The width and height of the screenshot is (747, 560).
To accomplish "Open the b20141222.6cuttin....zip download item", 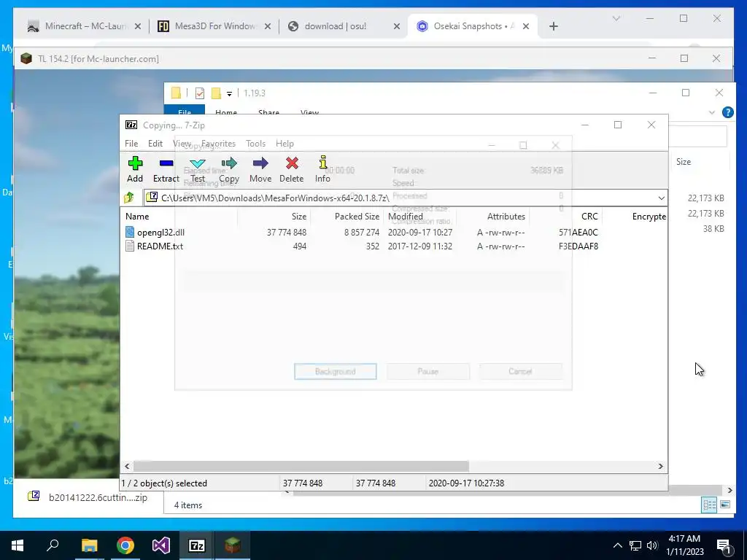I will (x=88, y=497).
